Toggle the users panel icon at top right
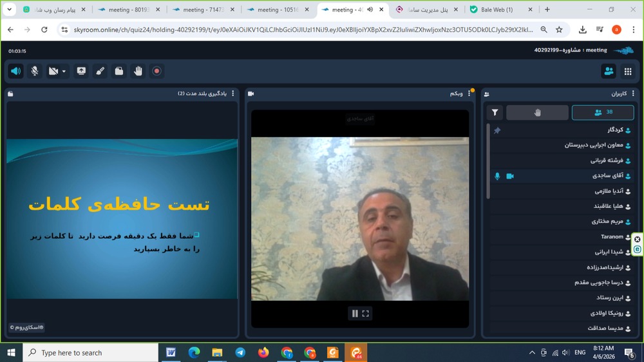The image size is (644, 362). 609,71
